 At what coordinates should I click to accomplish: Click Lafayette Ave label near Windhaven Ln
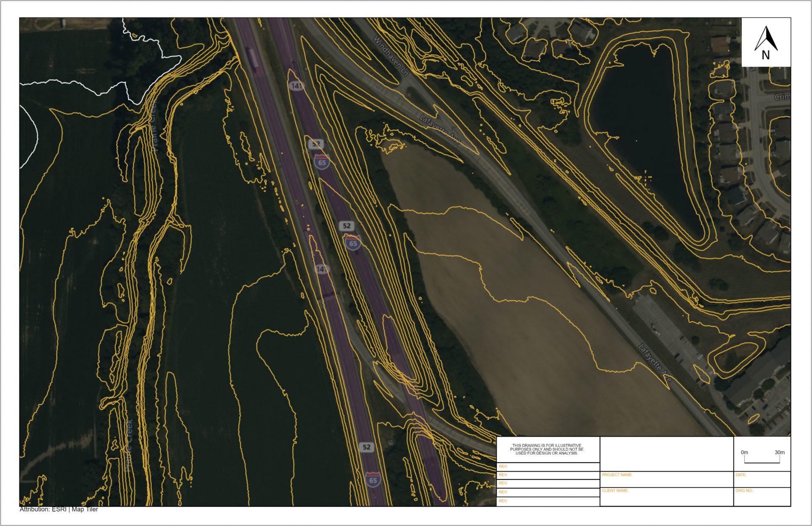click(439, 129)
